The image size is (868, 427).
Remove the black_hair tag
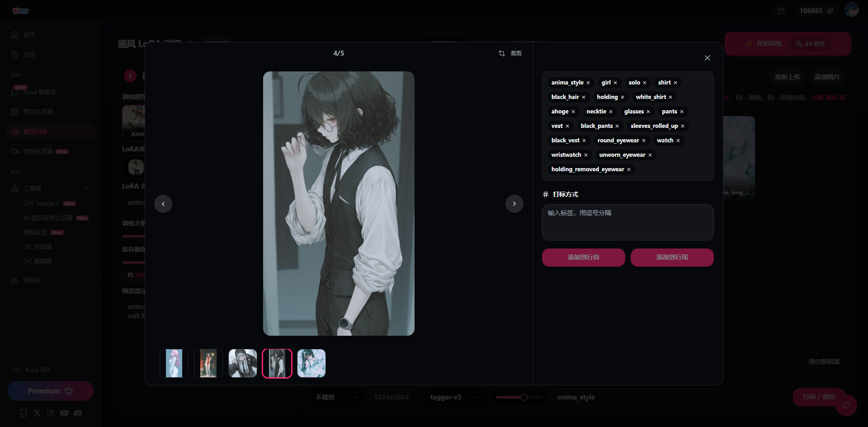tap(584, 97)
